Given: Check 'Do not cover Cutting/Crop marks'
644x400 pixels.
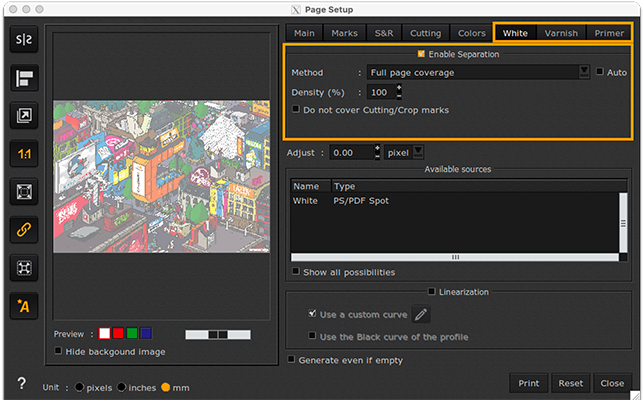Looking at the screenshot, I should [x=295, y=110].
